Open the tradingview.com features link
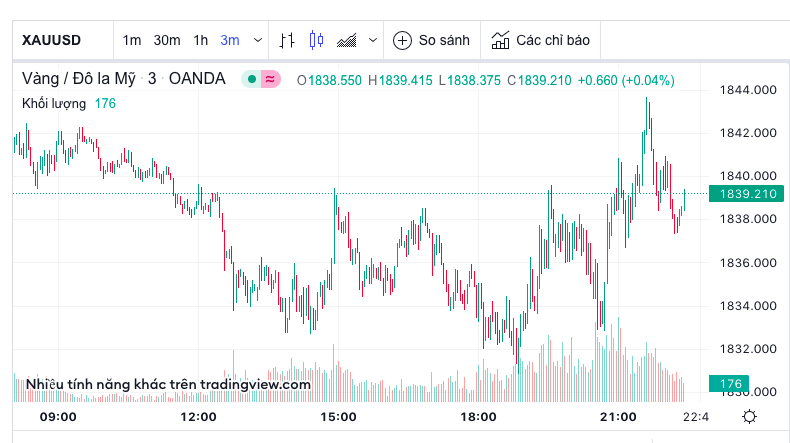Screen dimensions: 790x443 [168, 384]
